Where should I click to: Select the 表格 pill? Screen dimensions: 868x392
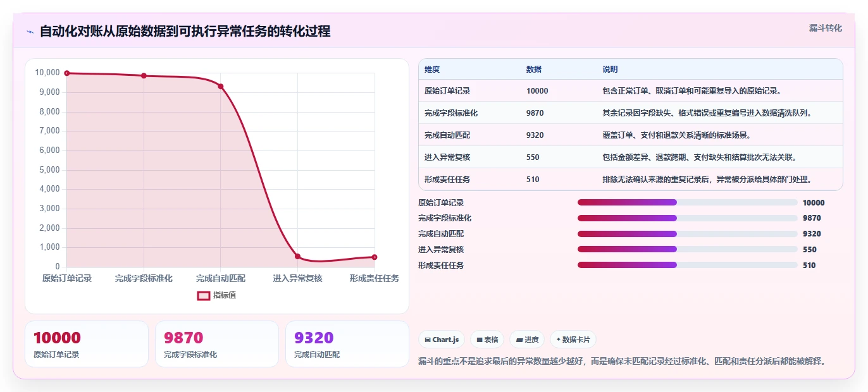487,340
